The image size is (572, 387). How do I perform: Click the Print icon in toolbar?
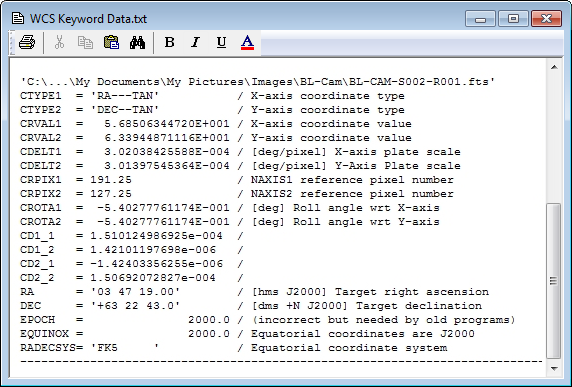point(27,43)
